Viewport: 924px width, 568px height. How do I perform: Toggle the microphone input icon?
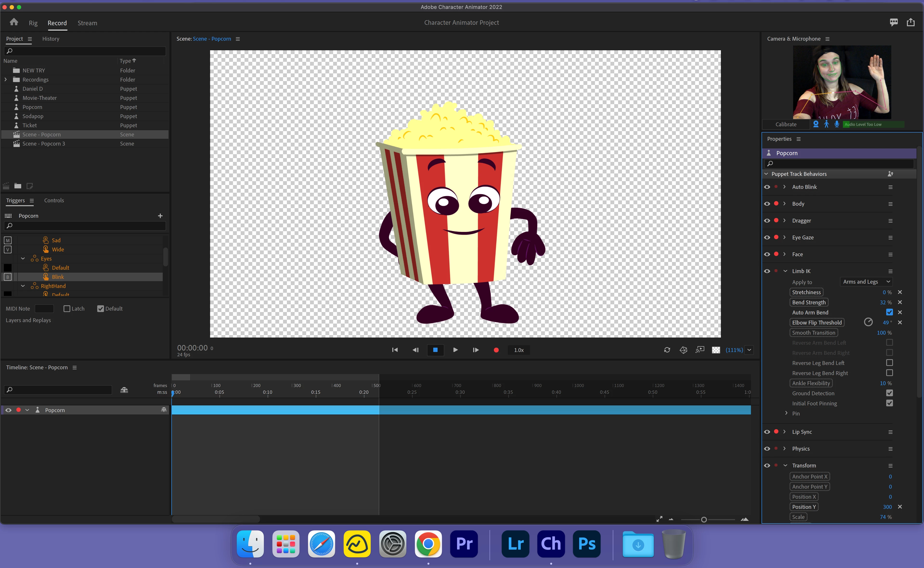(x=837, y=124)
